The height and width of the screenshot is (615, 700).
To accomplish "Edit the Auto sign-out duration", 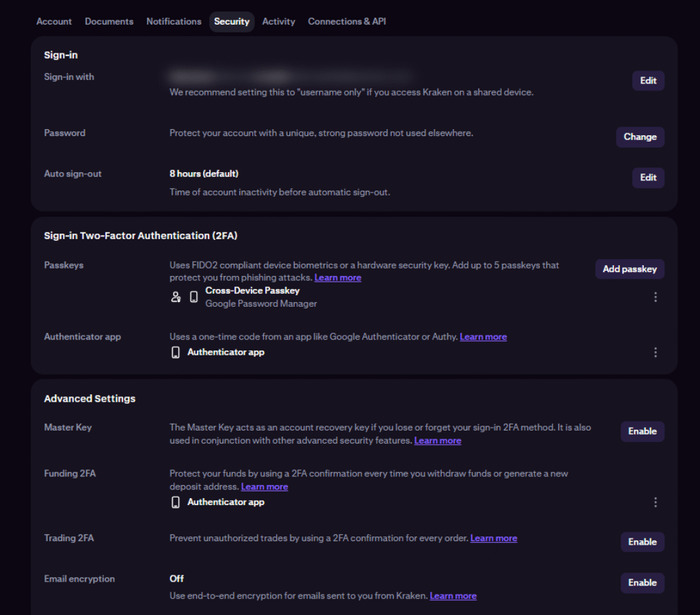I will 647,178.
